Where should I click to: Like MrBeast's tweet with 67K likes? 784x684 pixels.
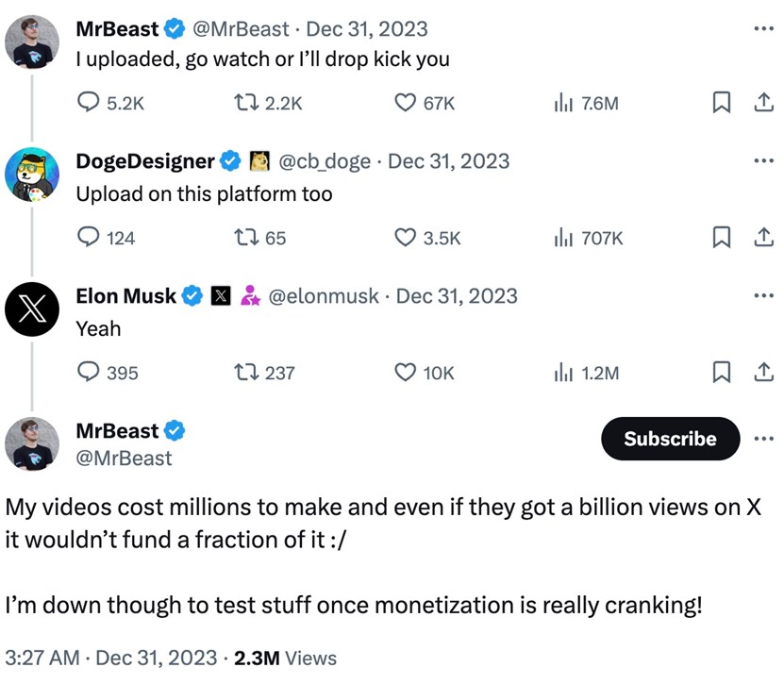tap(406, 103)
